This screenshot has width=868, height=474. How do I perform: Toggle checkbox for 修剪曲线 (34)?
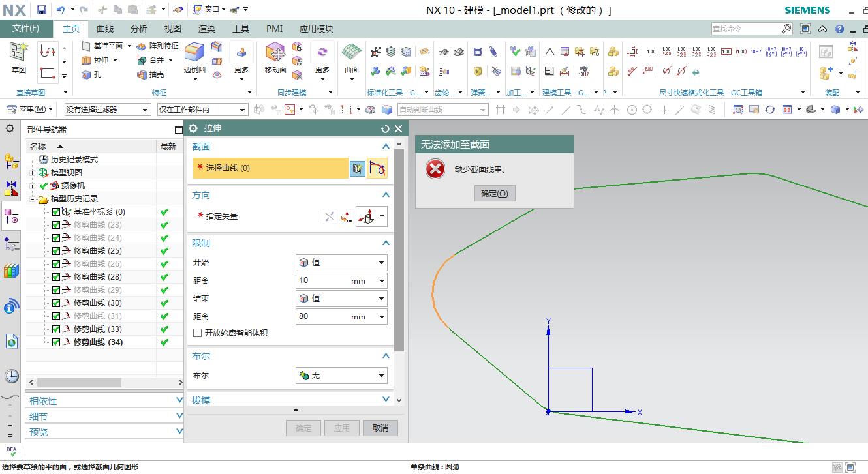point(56,342)
